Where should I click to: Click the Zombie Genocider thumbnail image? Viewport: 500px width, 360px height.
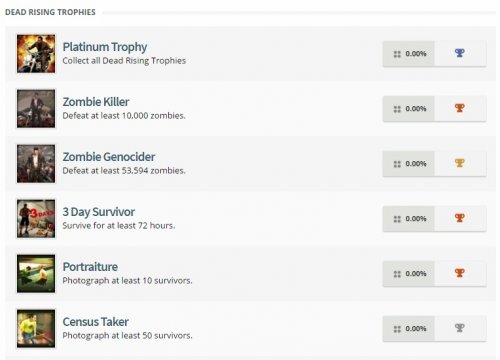[x=36, y=163]
